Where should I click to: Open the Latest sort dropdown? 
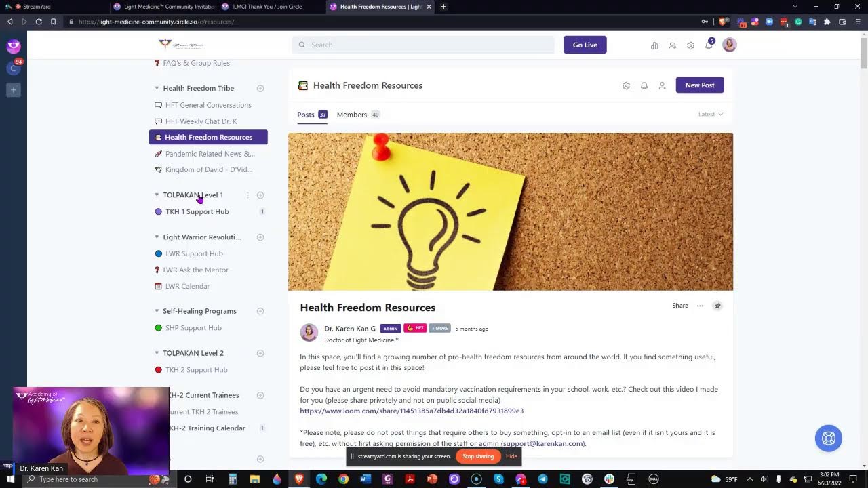coord(711,114)
